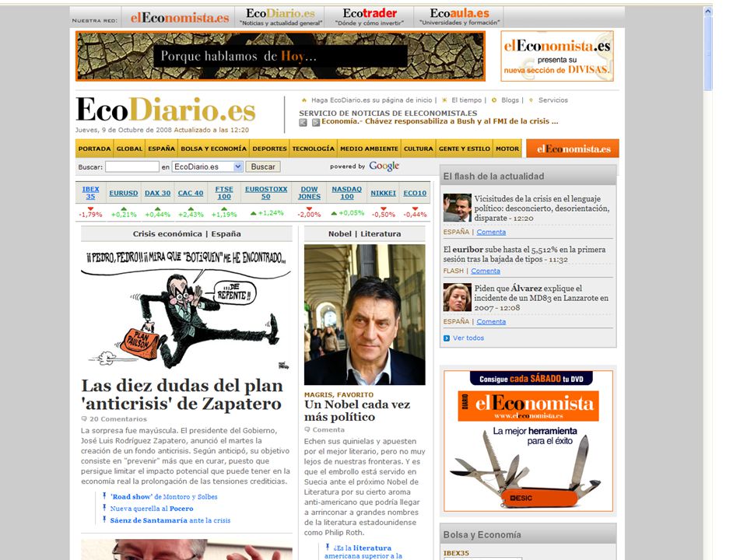The height and width of the screenshot is (560, 747).
Task: Open Nueva querella al Pocero link
Action: 152,509
